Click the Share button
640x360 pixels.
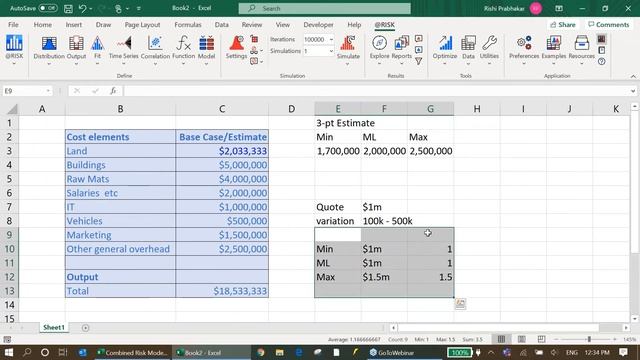[x=562, y=24]
